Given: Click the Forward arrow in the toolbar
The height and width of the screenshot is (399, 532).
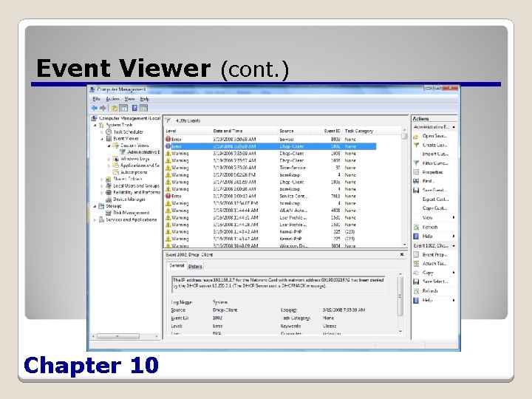Looking at the screenshot, I should coord(103,108).
